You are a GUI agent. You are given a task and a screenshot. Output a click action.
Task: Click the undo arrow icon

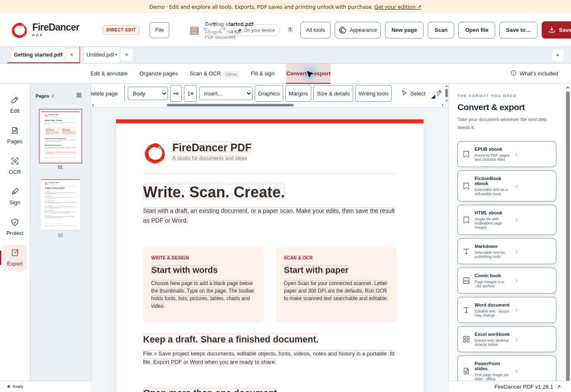tap(207, 29)
